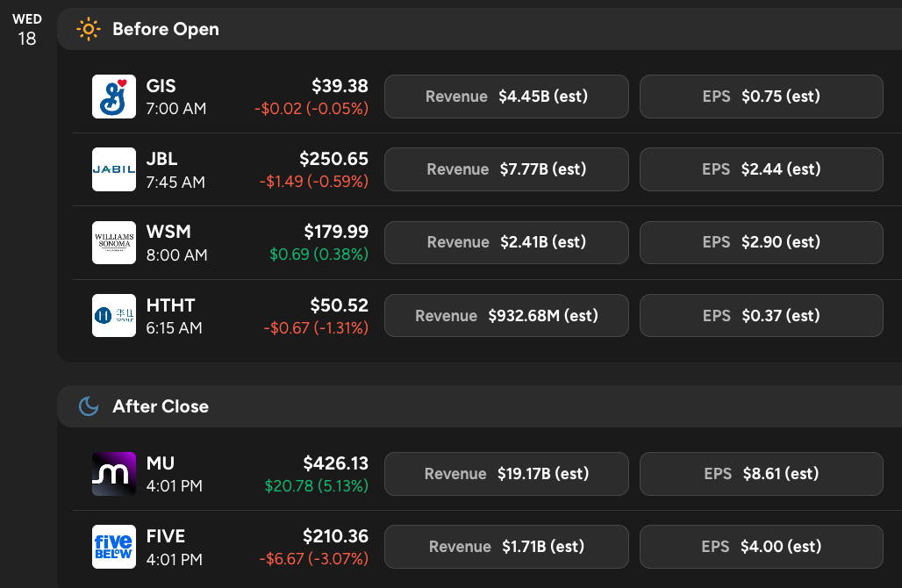Open the Jabil company logo

114,169
